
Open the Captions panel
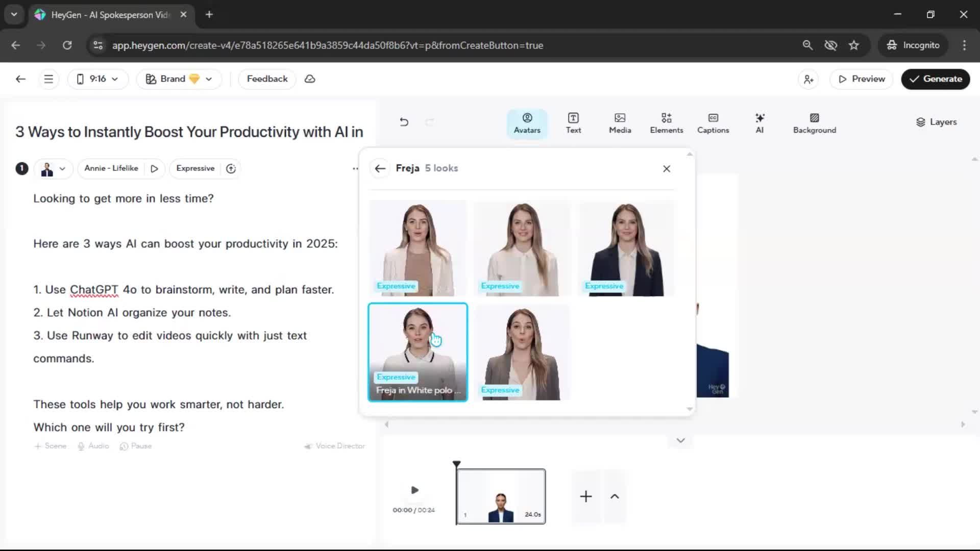click(x=713, y=123)
